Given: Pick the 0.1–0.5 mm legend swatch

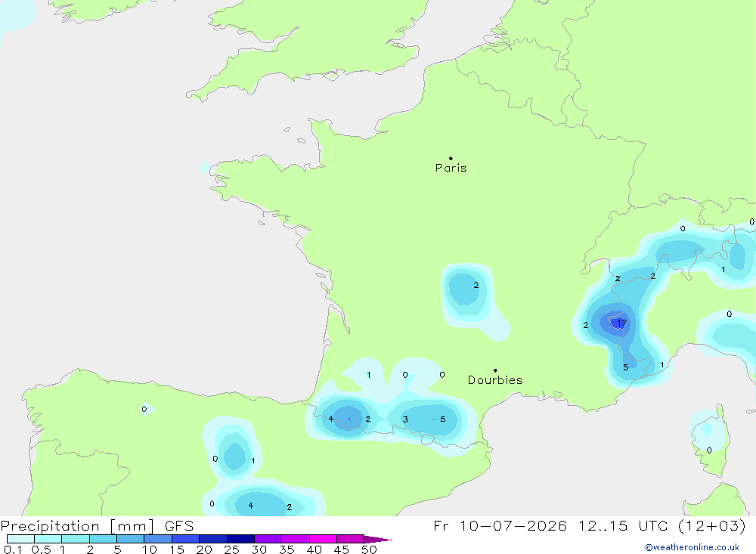Looking at the screenshot, I should pyautogui.click(x=20, y=539).
